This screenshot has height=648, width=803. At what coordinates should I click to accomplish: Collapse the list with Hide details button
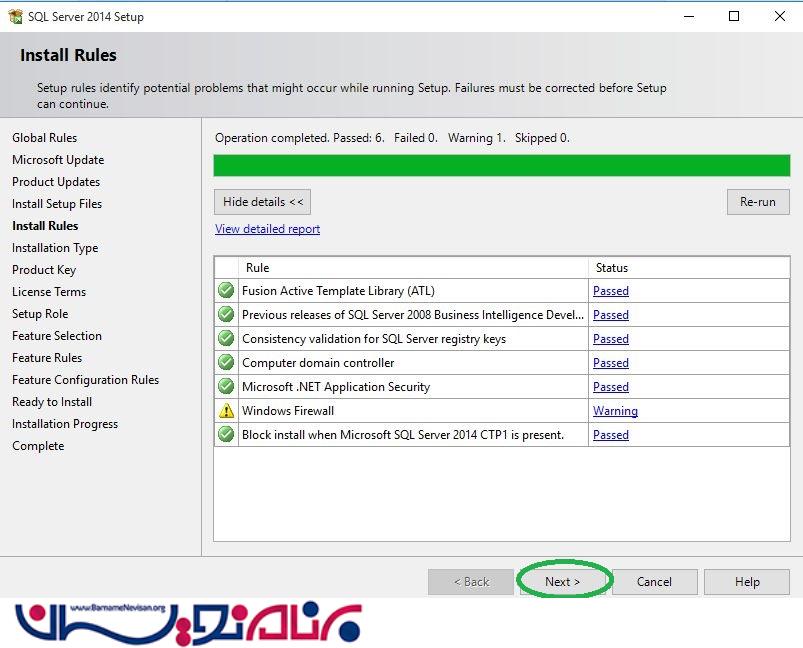[x=262, y=202]
